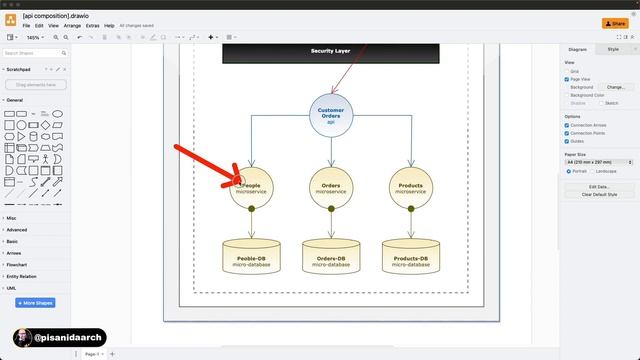This screenshot has width=640, height=360.
Task: Enable the Sketch checkbox
Action: click(x=601, y=103)
